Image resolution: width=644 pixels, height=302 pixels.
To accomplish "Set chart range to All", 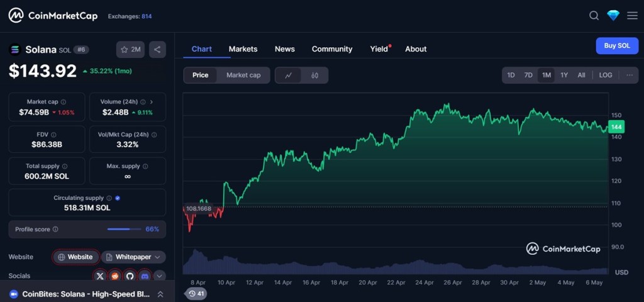I will (x=582, y=75).
